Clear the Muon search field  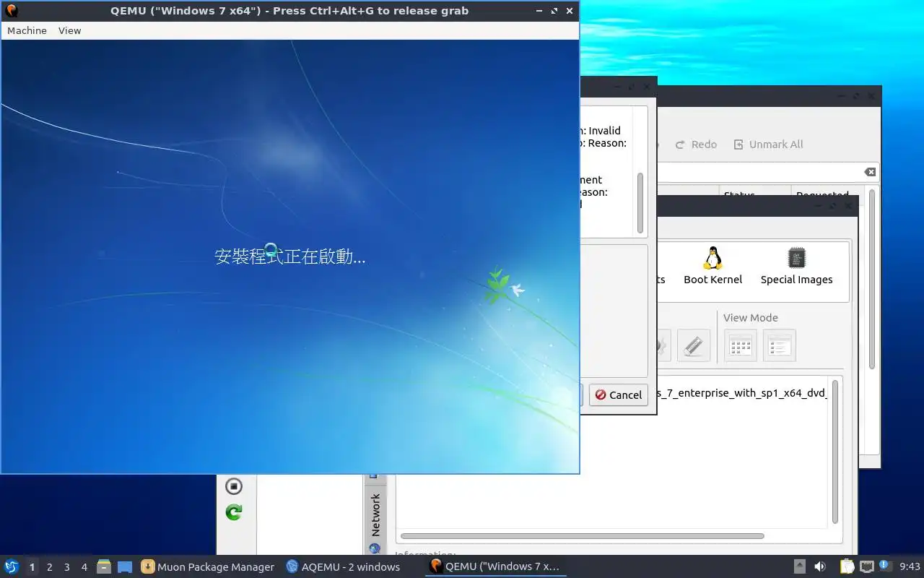coord(870,172)
